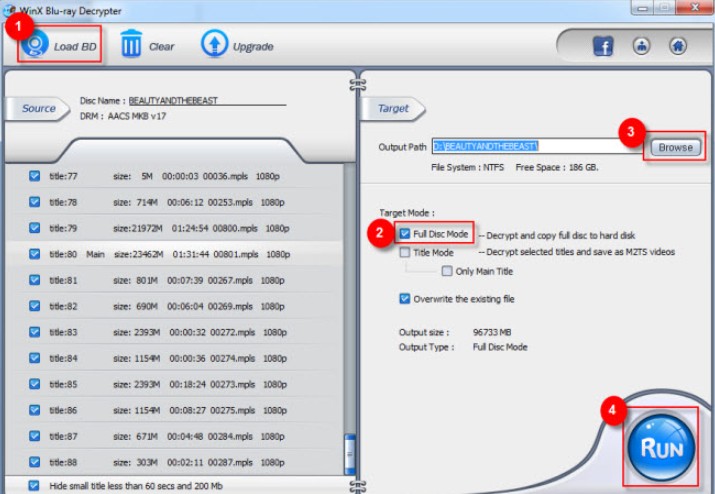Click the Target tab label

[393, 109]
